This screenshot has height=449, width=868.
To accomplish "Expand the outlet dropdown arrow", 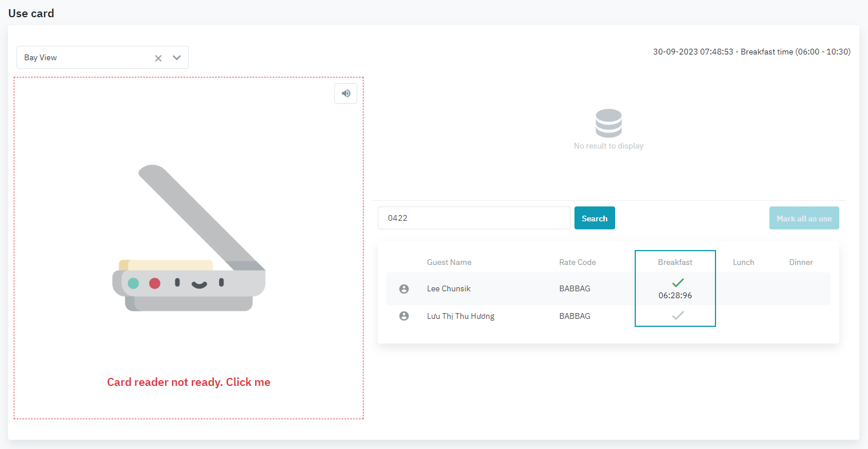I will [177, 58].
